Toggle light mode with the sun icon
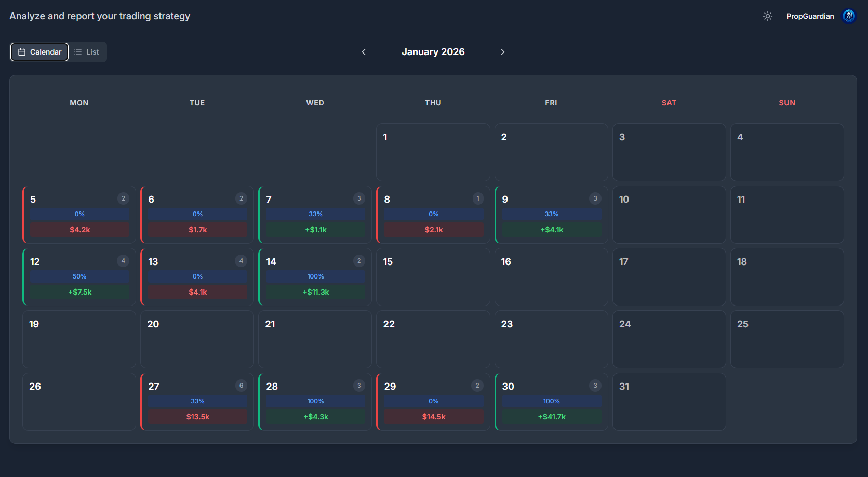Image resolution: width=868 pixels, height=477 pixels. (x=768, y=16)
